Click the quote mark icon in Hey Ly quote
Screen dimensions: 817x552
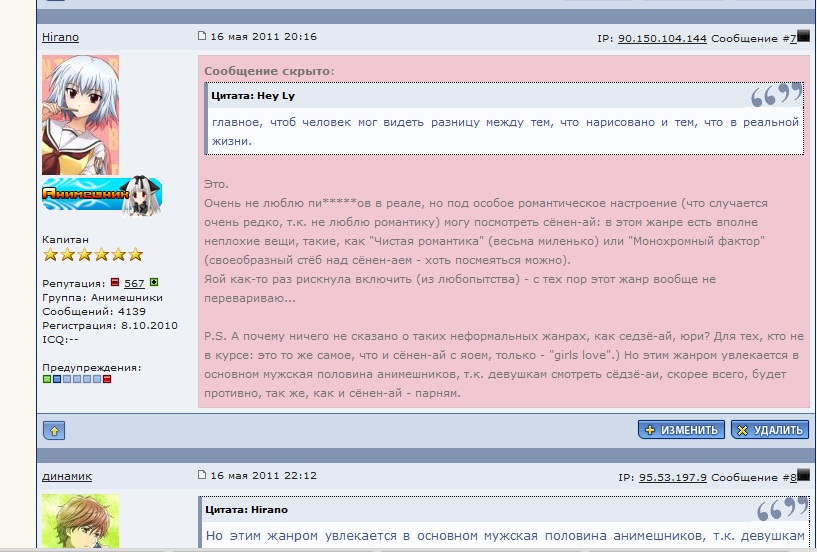[776, 94]
